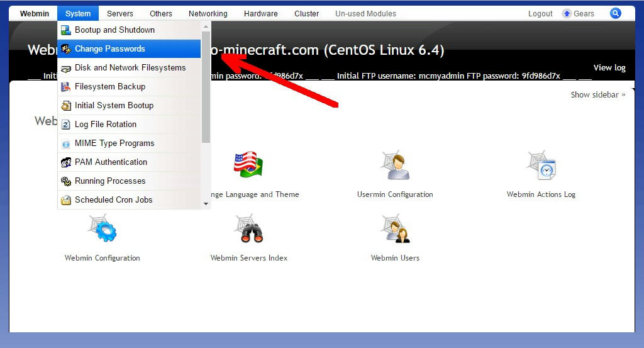Select Scheduled Cron Jobs entry
644x348 pixels.
129,200
